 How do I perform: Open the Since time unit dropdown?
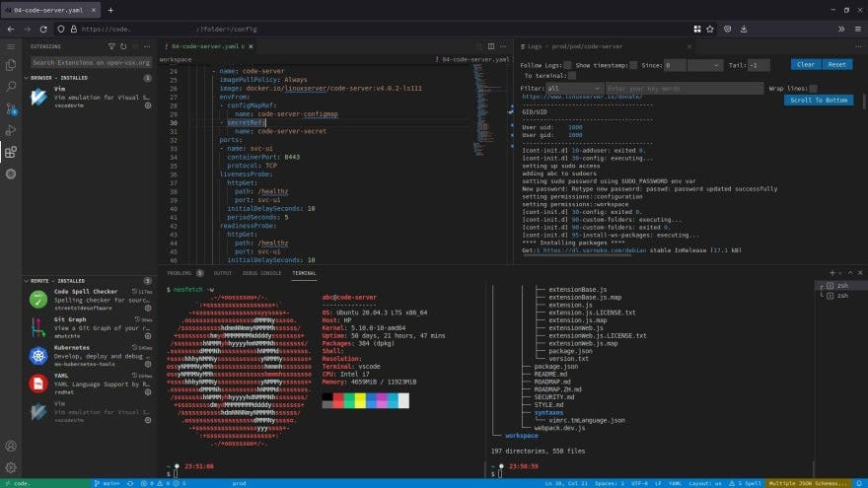[704, 65]
